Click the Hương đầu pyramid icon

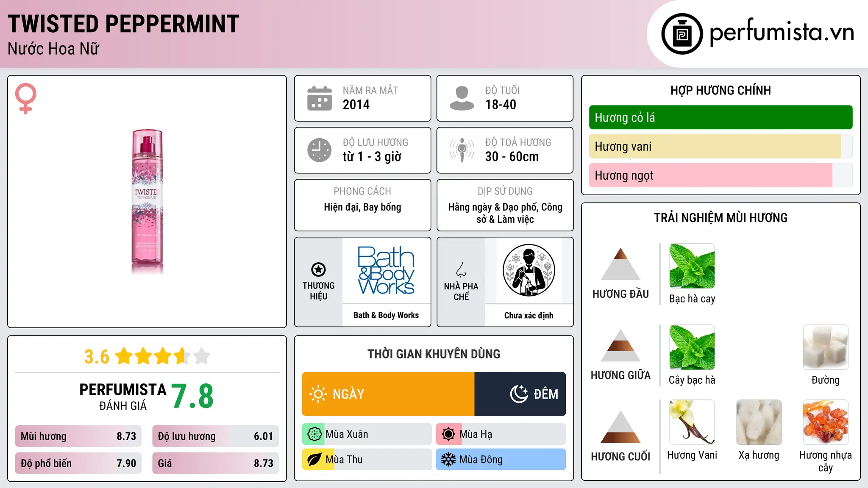(620, 264)
